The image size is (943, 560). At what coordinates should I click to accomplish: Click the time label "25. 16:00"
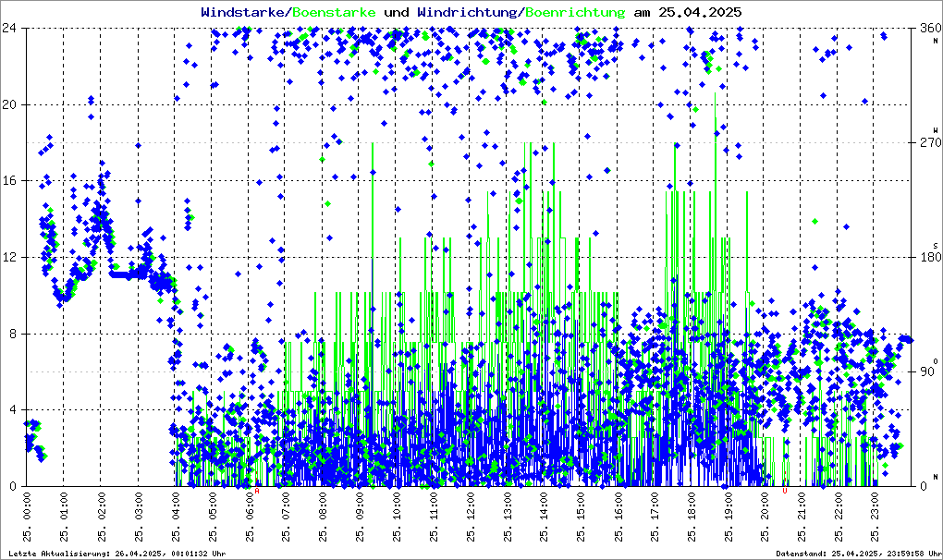pos(618,517)
